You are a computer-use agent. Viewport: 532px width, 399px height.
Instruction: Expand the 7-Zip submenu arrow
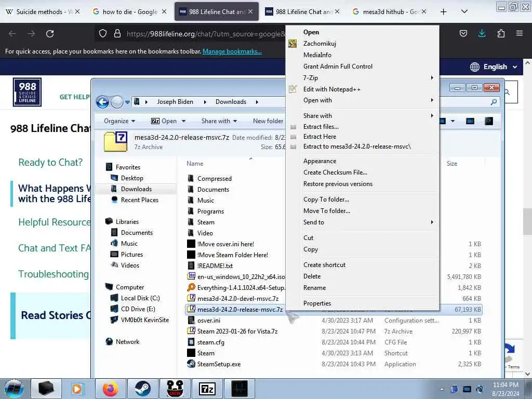[x=432, y=78]
